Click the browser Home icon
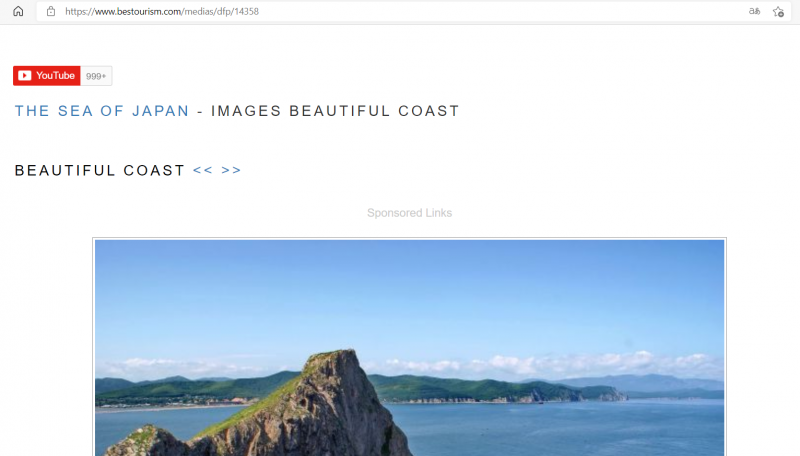 tap(18, 11)
